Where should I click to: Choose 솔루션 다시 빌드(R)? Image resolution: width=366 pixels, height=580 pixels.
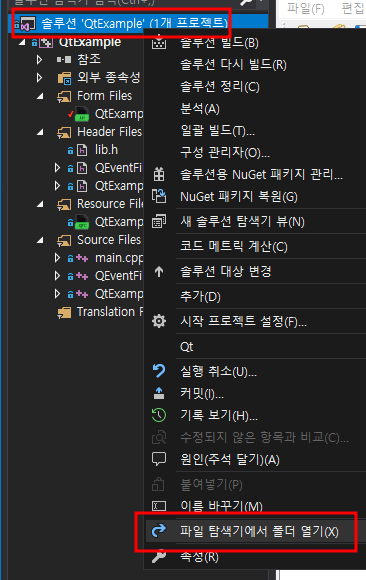[233, 65]
